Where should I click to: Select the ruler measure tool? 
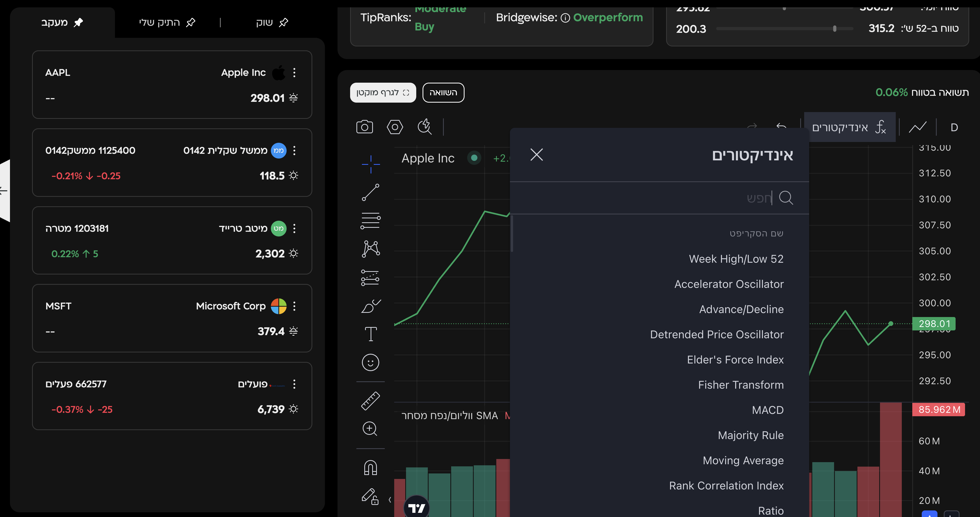coord(371,400)
